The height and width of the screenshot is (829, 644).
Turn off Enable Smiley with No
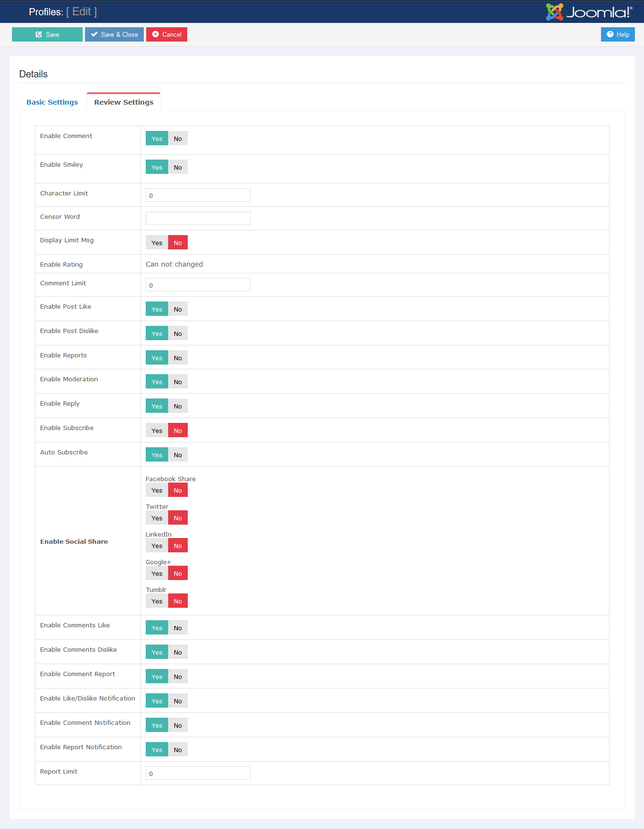pos(178,167)
